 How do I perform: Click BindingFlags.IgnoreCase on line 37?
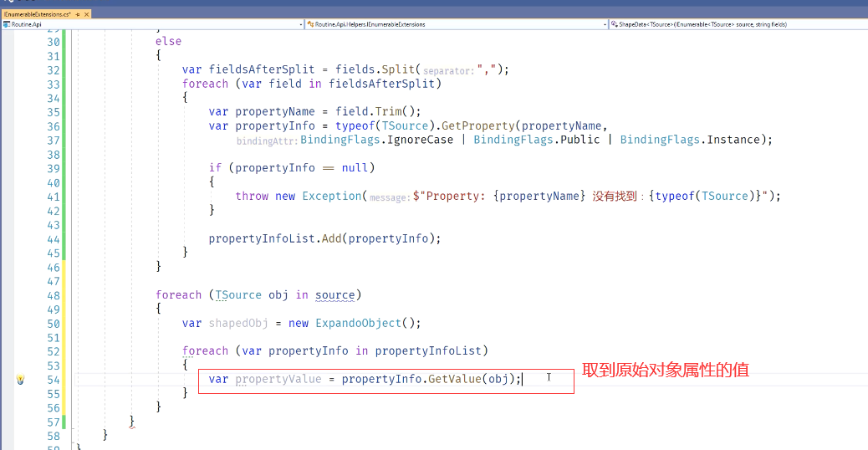tap(376, 140)
